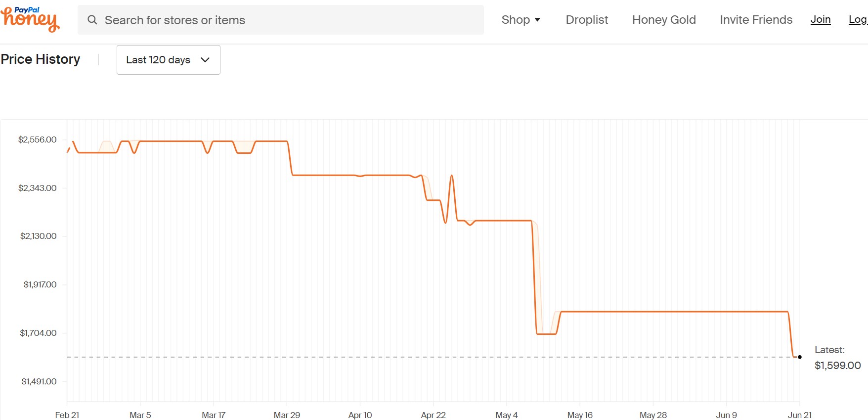Click the $2,556.00 price axis label
The height and width of the screenshot is (420, 868).
38,140
